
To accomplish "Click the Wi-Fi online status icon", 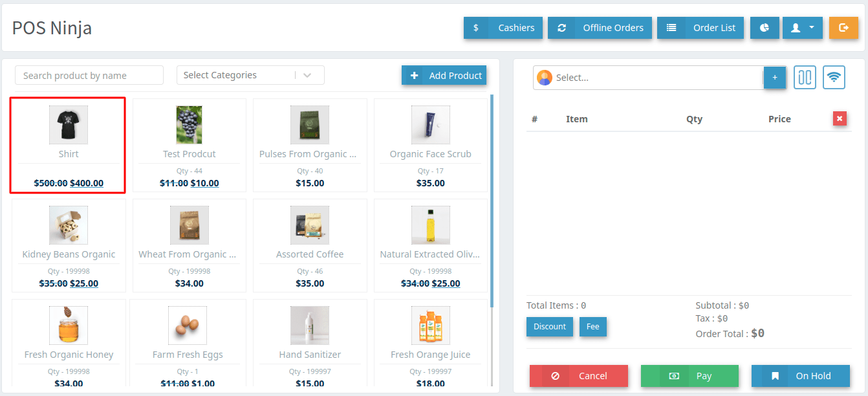I will pyautogui.click(x=834, y=78).
